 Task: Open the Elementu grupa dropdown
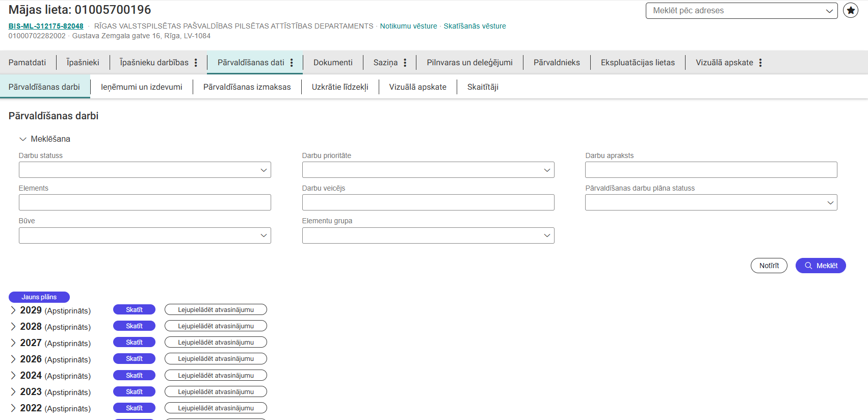point(428,235)
